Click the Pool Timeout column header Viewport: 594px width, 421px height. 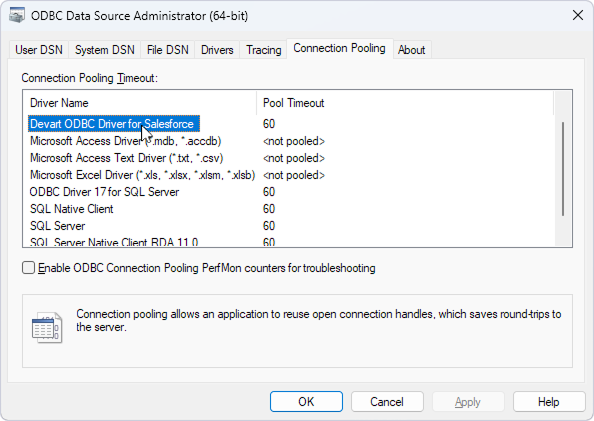click(405, 103)
